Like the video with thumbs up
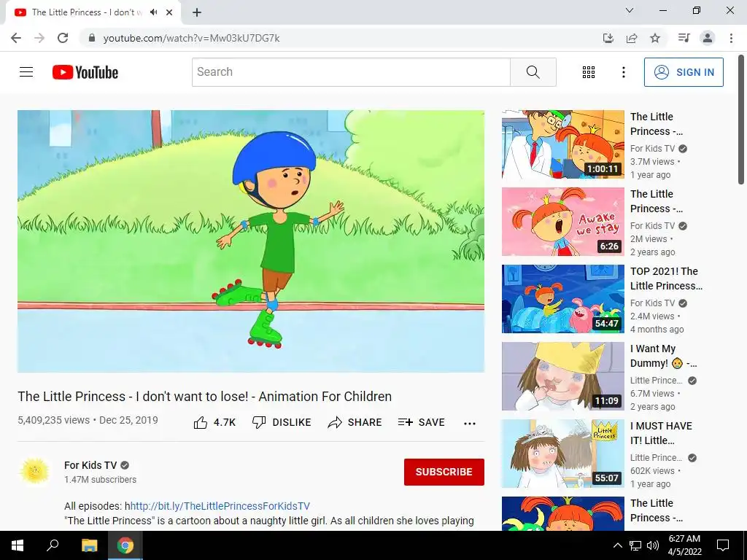The width and height of the screenshot is (747, 560). tap(214, 422)
